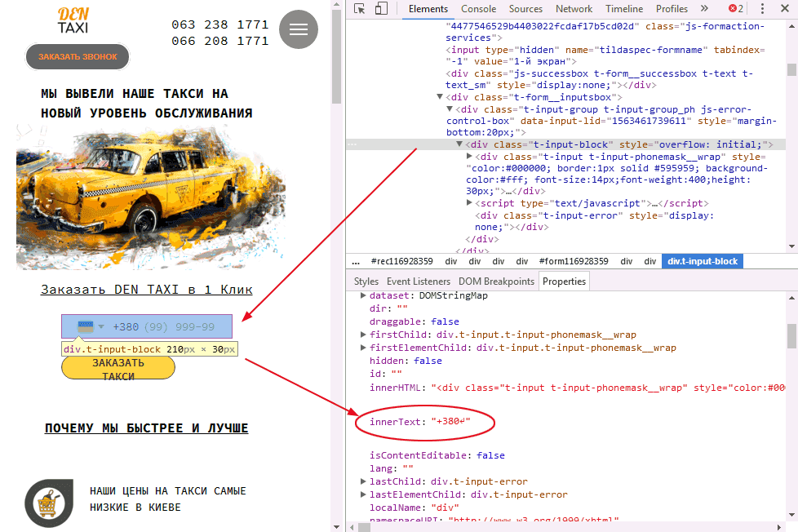The image size is (798, 532).
Task: Open the country flag dropdown in the phone field
Action: point(88,326)
